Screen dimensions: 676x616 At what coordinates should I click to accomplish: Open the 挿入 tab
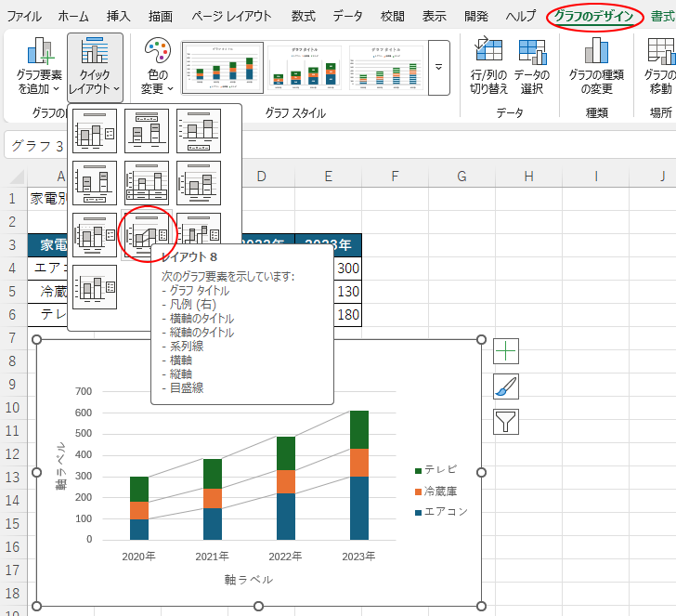point(119,17)
